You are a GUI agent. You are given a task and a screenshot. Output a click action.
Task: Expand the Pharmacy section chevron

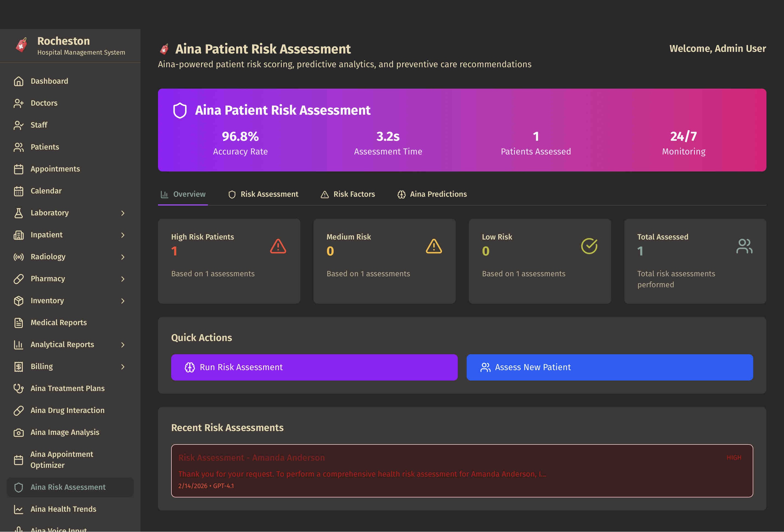point(123,279)
